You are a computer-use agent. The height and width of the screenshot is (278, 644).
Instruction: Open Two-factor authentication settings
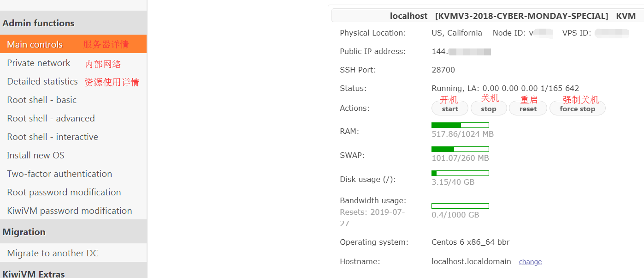73,174
